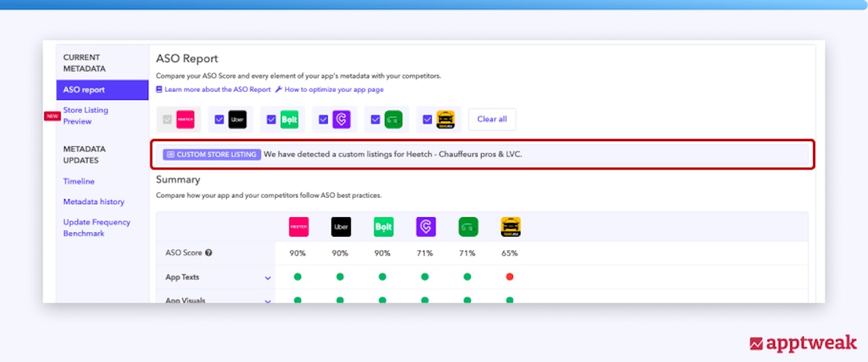
Task: Click the purple Cabify icon in the Summary table
Action: pyautogui.click(x=425, y=227)
